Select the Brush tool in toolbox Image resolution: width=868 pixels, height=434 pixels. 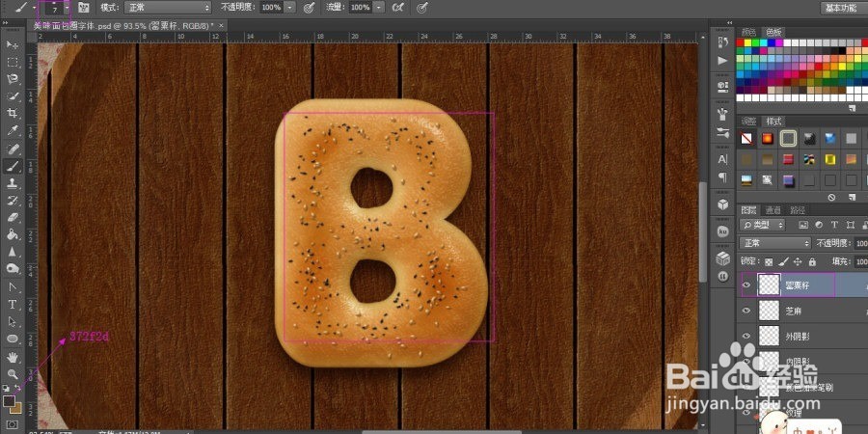pyautogui.click(x=13, y=166)
